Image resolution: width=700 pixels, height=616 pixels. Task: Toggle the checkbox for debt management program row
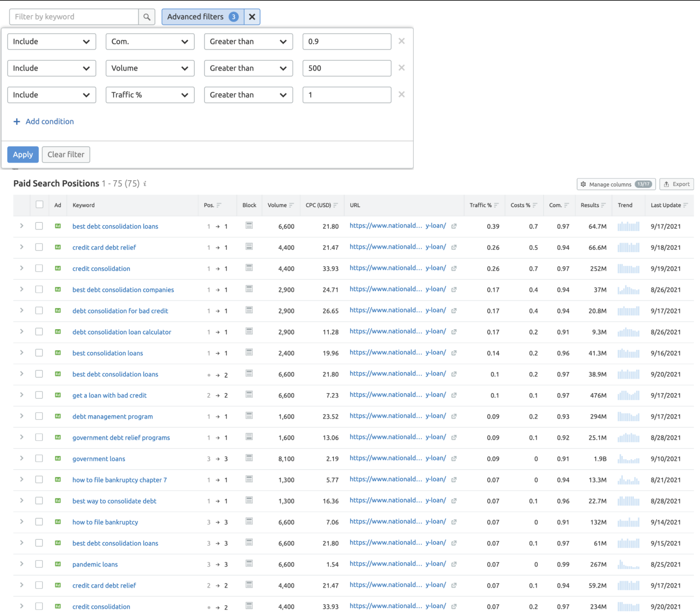point(39,415)
